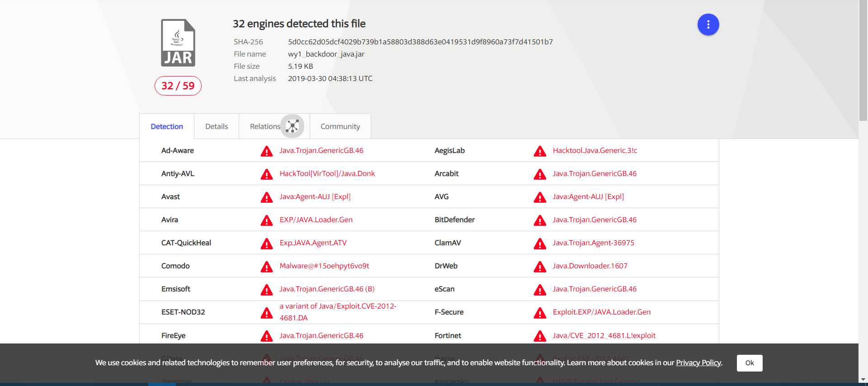Open the Privacy Policy link
Screen dimensions: 868x386
pos(698,362)
